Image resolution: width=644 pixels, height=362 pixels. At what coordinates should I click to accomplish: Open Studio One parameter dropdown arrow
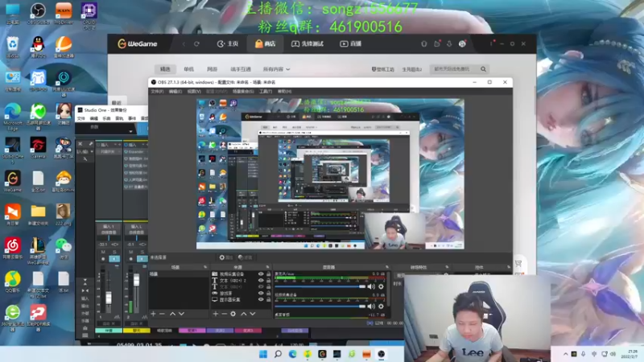pyautogui.click(x=130, y=131)
